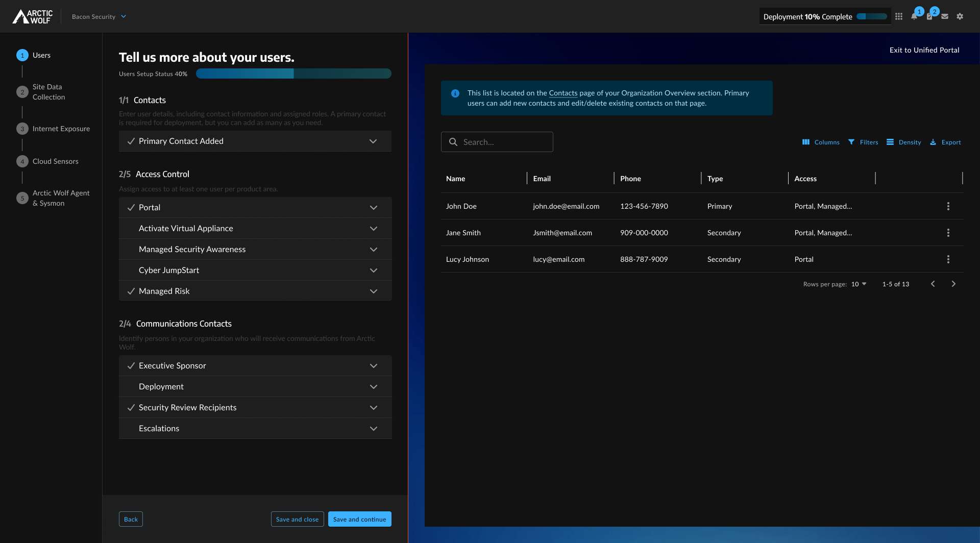Change table Density setting

[904, 142]
